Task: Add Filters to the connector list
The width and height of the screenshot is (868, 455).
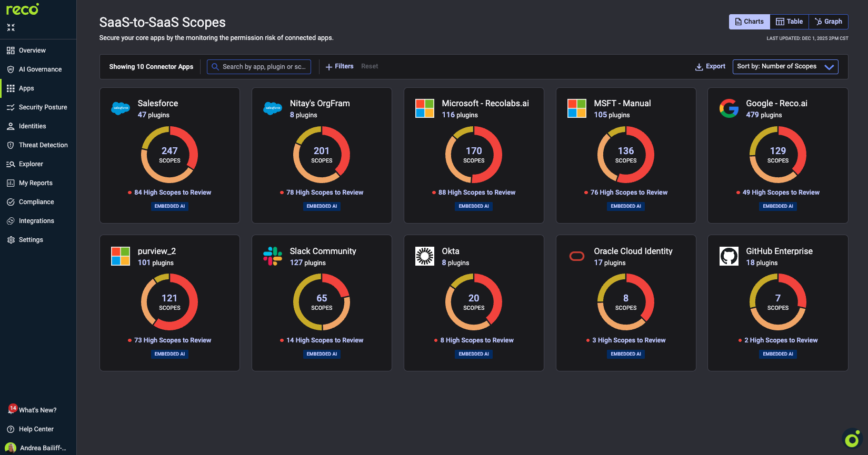Action: 340,66
